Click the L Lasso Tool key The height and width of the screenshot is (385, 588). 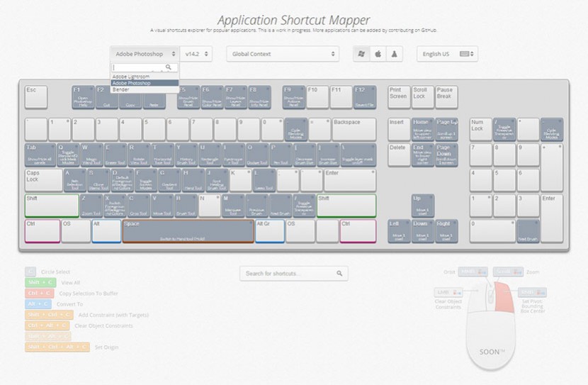tap(264, 180)
